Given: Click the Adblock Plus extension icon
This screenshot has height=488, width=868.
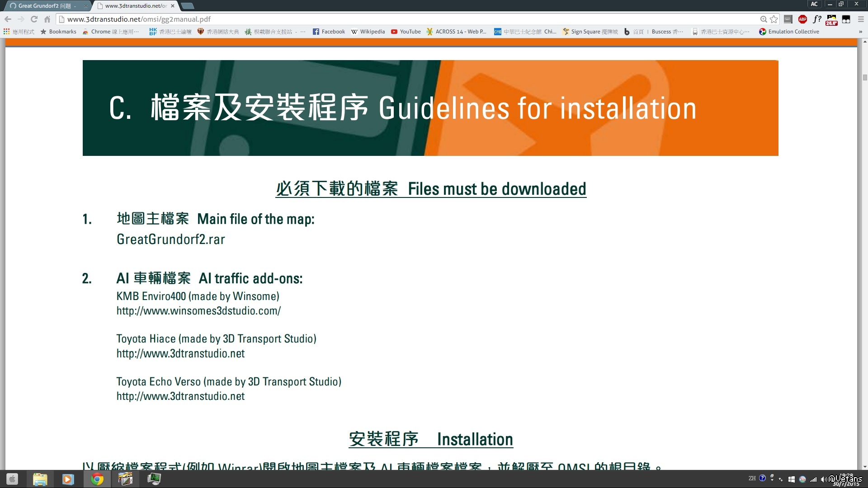Looking at the screenshot, I should tap(802, 19).
